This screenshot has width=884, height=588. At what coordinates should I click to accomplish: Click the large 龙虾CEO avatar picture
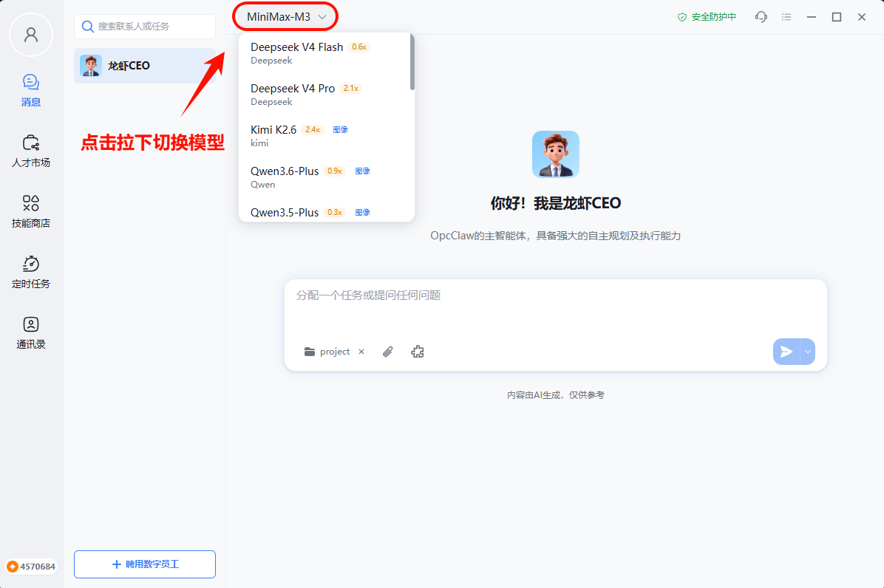(x=556, y=154)
